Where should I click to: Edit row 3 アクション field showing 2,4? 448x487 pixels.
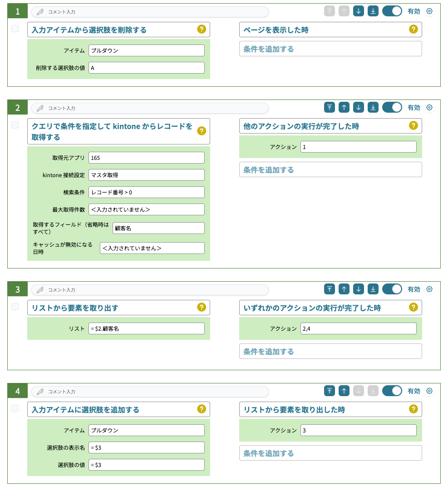pyautogui.click(x=358, y=328)
